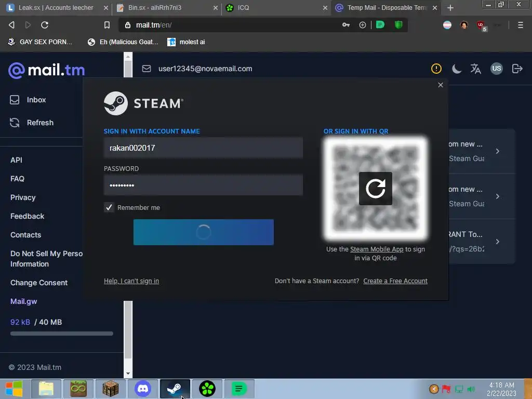Screen dimensions: 532x399
Task: Open the Windows Start button
Action: click(x=14, y=389)
